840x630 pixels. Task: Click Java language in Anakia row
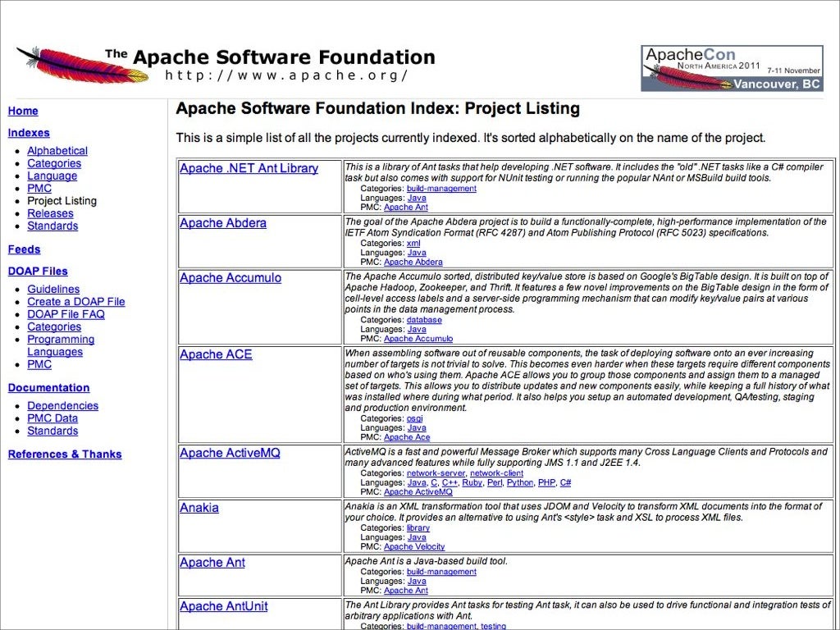tap(417, 537)
